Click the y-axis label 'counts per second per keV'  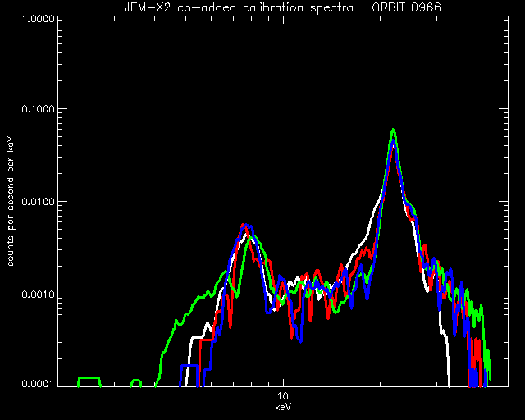click(x=11, y=202)
